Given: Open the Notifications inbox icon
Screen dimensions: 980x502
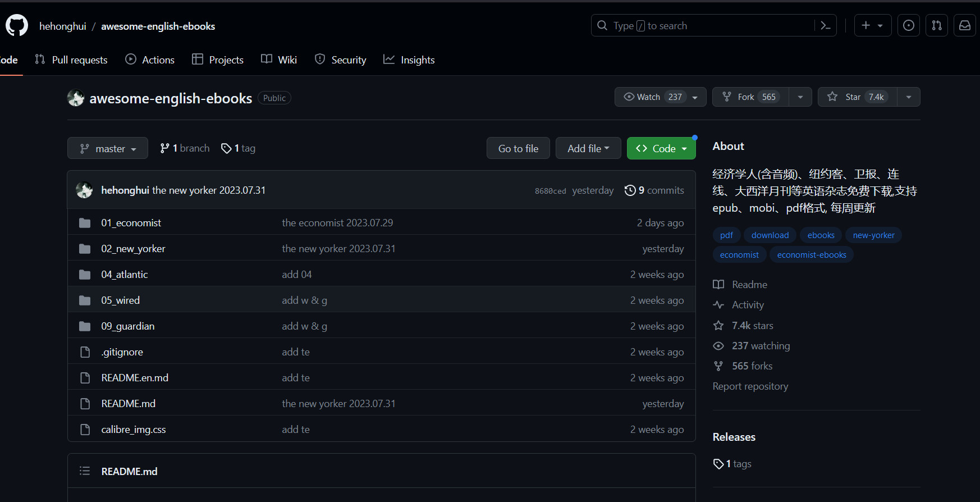Looking at the screenshot, I should point(965,26).
